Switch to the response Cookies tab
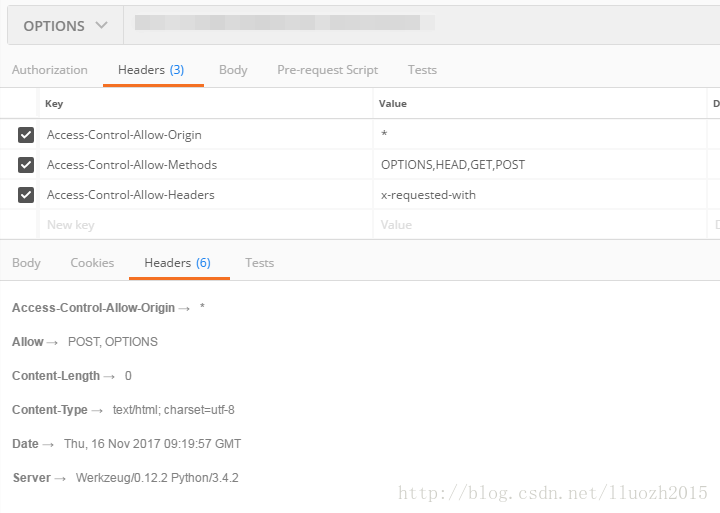 (x=92, y=263)
